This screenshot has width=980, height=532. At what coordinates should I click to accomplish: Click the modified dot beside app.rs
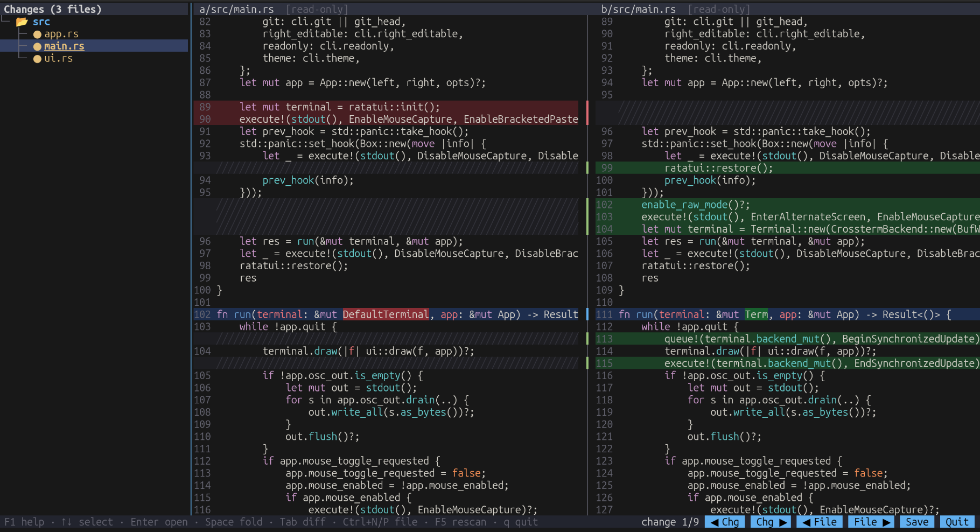tap(37, 34)
